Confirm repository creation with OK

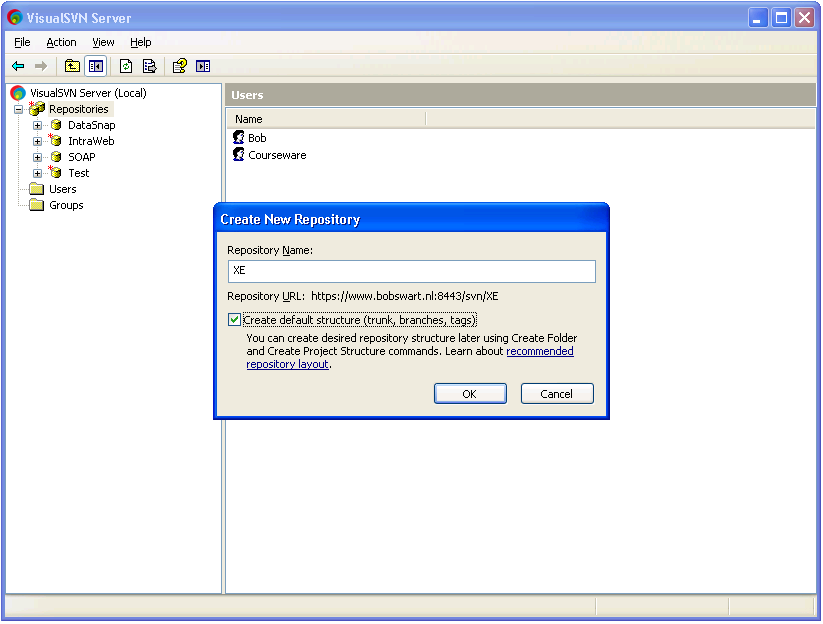pyautogui.click(x=470, y=394)
